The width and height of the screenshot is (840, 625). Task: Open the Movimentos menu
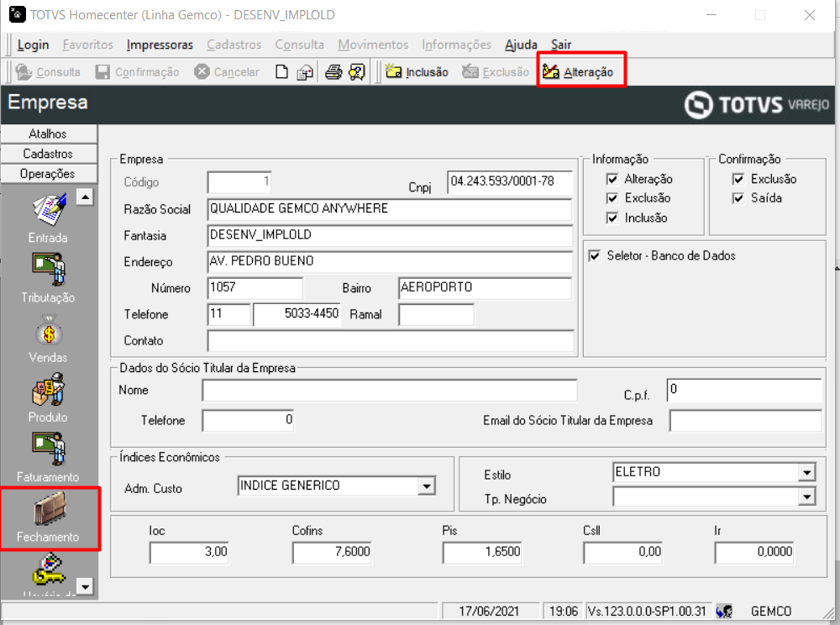[374, 45]
